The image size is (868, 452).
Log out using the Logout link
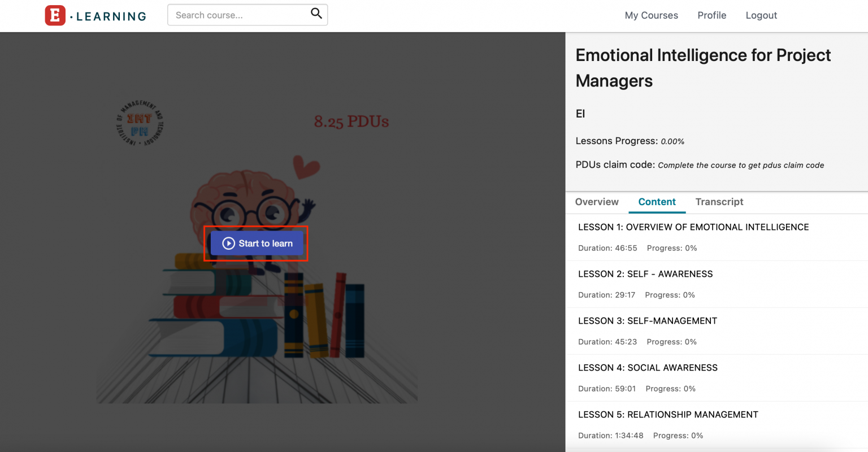[x=761, y=15]
